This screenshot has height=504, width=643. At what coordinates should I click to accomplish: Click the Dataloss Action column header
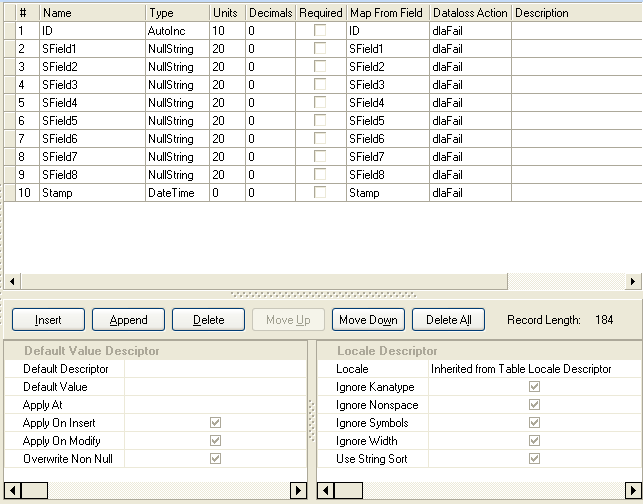[470, 13]
